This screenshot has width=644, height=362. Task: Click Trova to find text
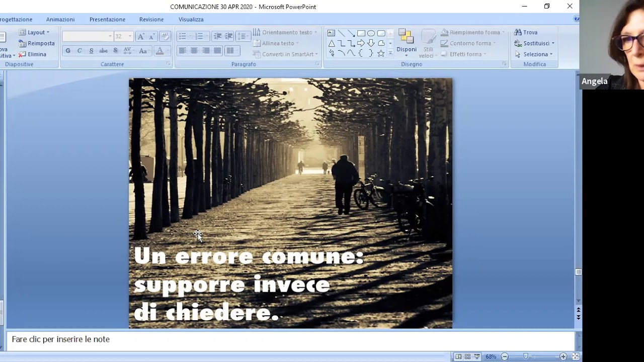(526, 32)
